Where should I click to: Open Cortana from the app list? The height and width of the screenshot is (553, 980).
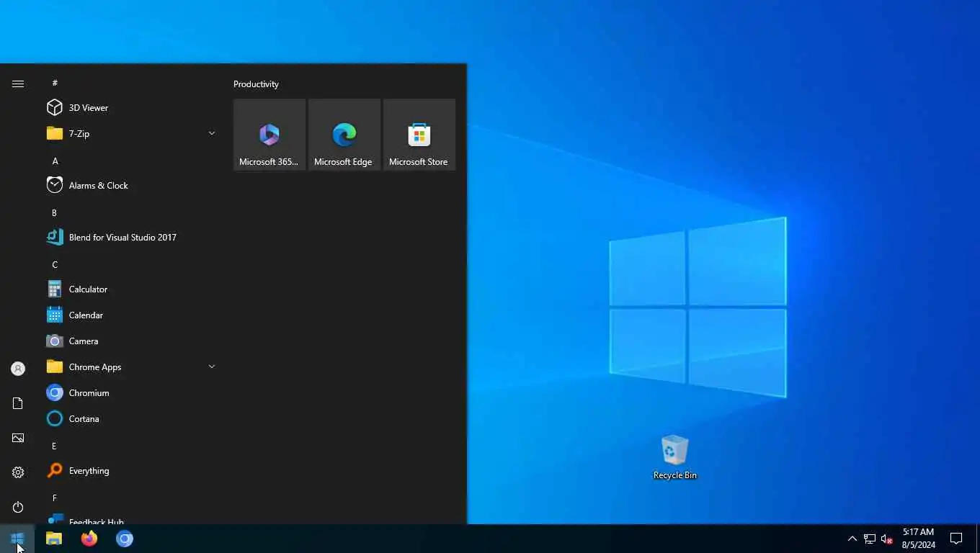[133, 418]
